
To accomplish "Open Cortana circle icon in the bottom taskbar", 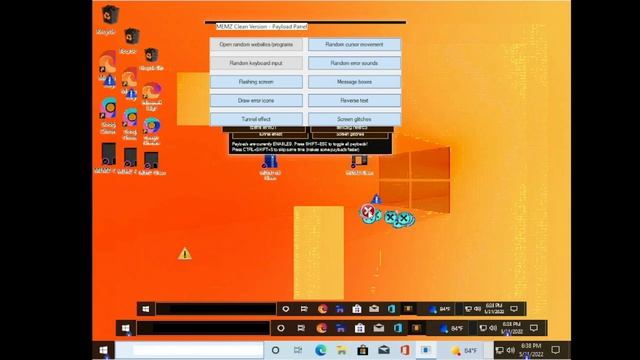I will tap(276, 350).
